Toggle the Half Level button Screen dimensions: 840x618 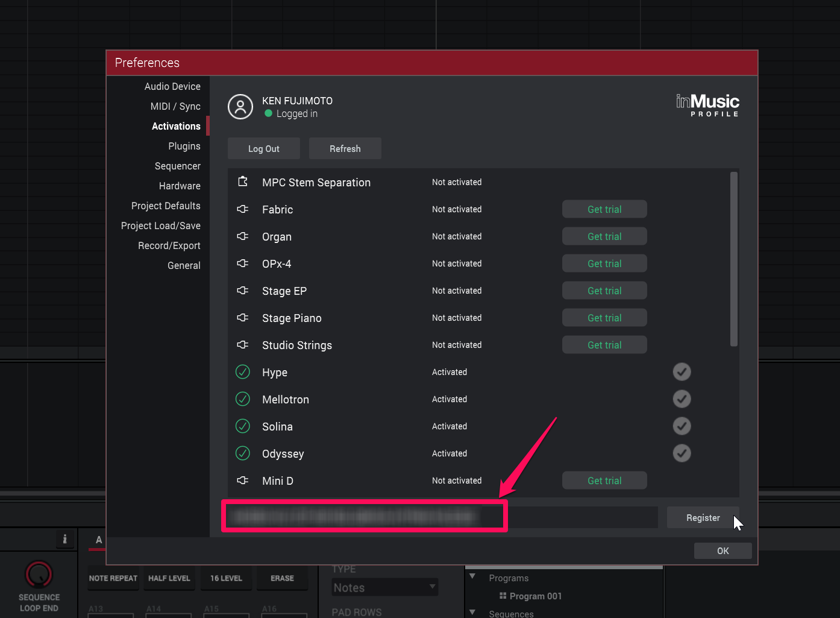click(x=169, y=578)
